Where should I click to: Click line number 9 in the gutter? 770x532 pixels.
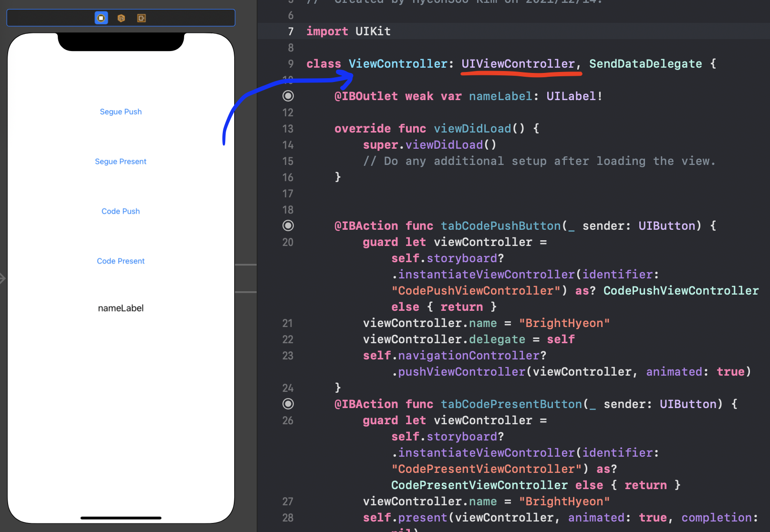click(x=291, y=63)
